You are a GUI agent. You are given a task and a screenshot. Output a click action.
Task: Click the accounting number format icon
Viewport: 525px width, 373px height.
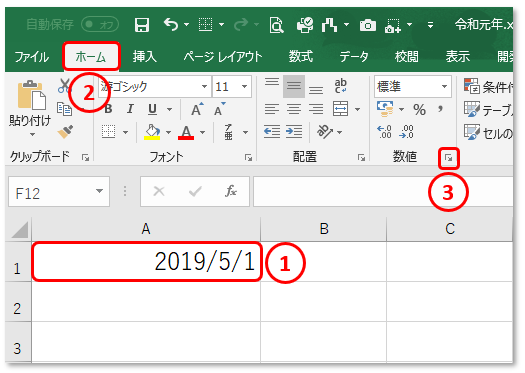[x=385, y=109]
